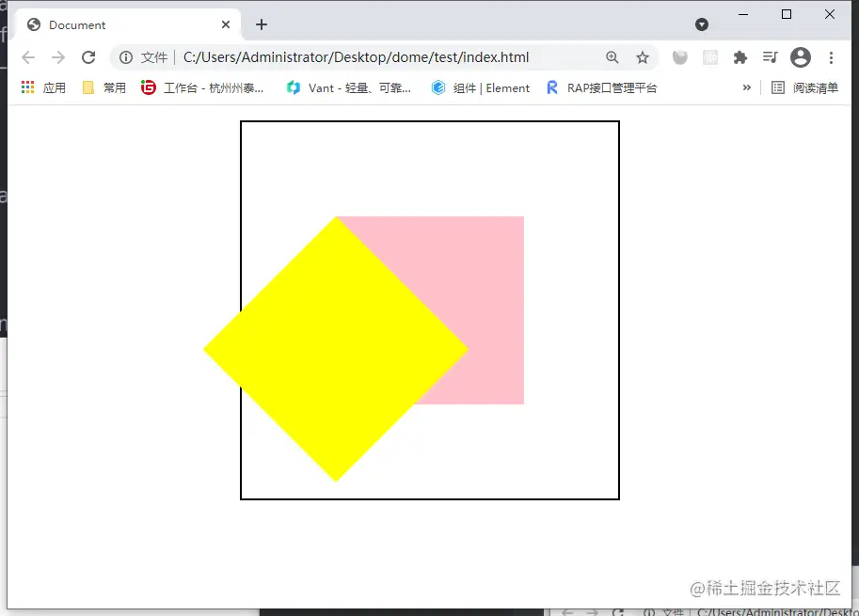
Task: Click the back navigation arrow
Action: [x=28, y=57]
